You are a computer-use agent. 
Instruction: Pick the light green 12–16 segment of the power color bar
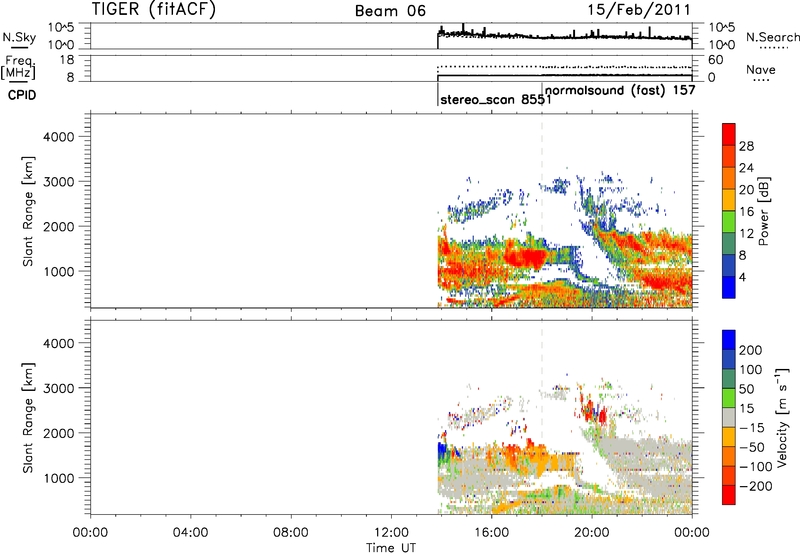point(729,222)
